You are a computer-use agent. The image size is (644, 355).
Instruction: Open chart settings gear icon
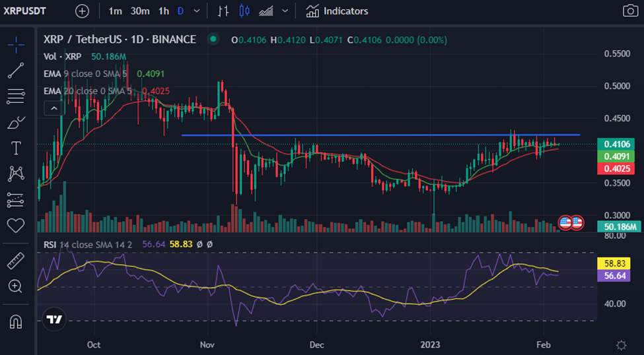[622, 344]
